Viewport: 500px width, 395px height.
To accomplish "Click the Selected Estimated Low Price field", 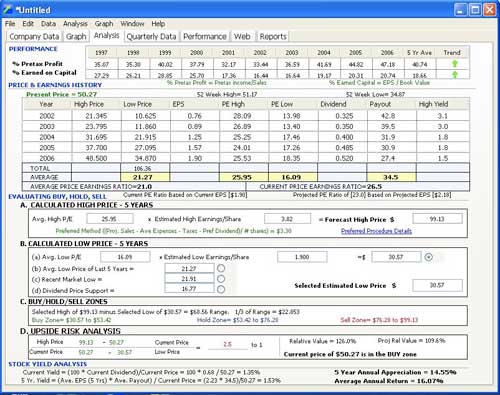I will click(437, 285).
